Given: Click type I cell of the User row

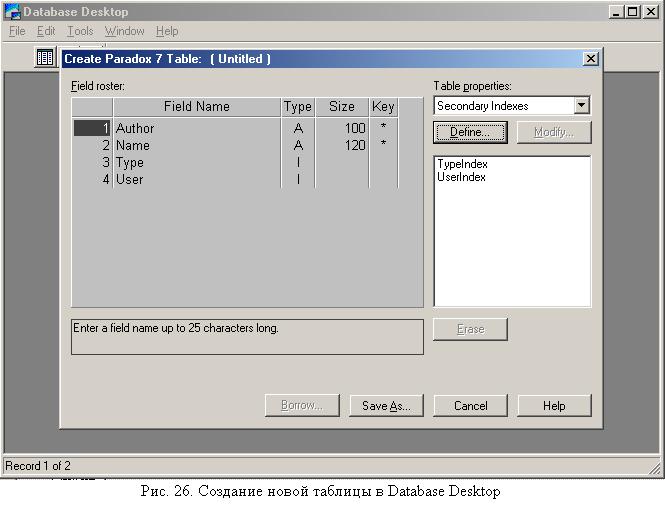Looking at the screenshot, I should pyautogui.click(x=298, y=179).
